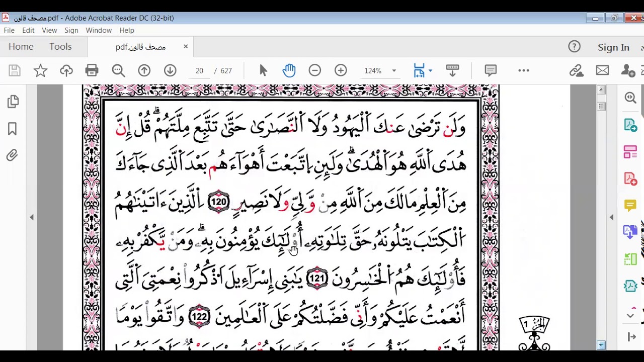Open the zoom level dropdown
The height and width of the screenshot is (362, 644).
(394, 71)
